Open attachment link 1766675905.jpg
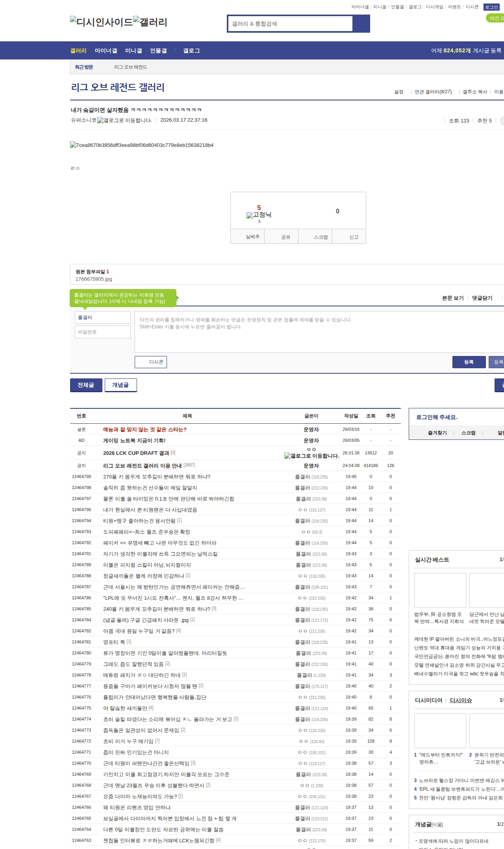The width and height of the screenshot is (504, 849). click(94, 279)
